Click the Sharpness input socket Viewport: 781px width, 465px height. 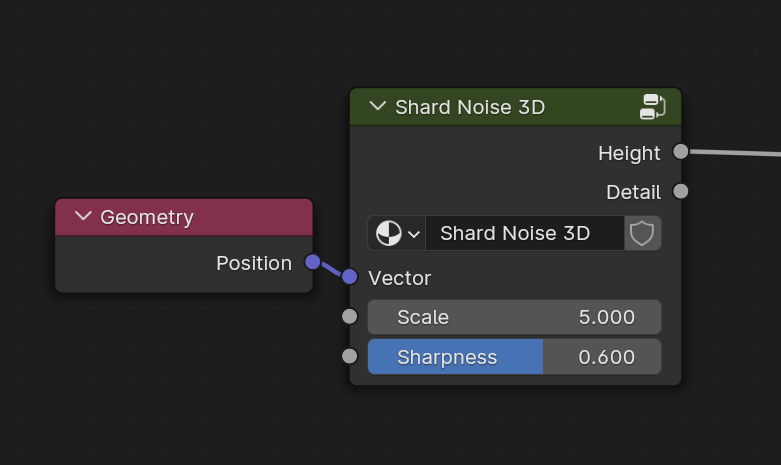coord(349,356)
